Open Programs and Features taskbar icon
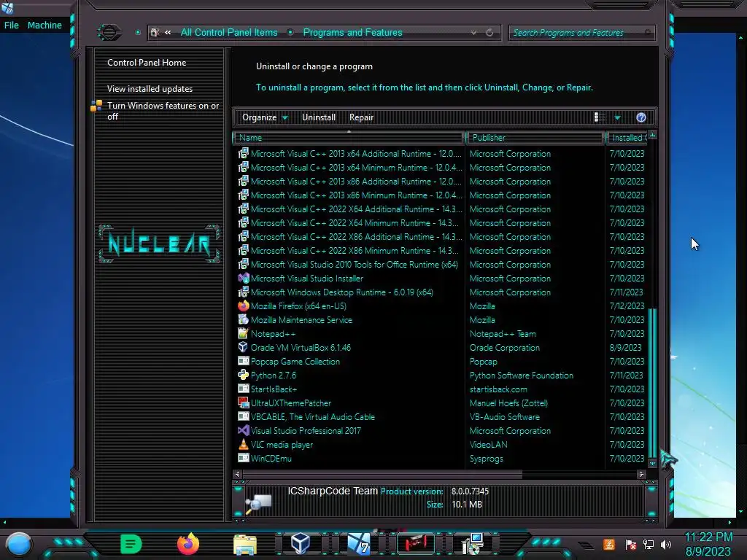Viewport: 747px width, 560px height. pyautogui.click(x=473, y=544)
